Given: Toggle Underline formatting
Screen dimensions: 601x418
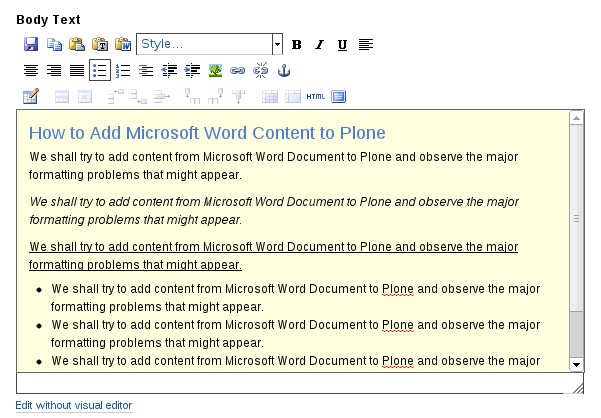Looking at the screenshot, I should coord(342,44).
